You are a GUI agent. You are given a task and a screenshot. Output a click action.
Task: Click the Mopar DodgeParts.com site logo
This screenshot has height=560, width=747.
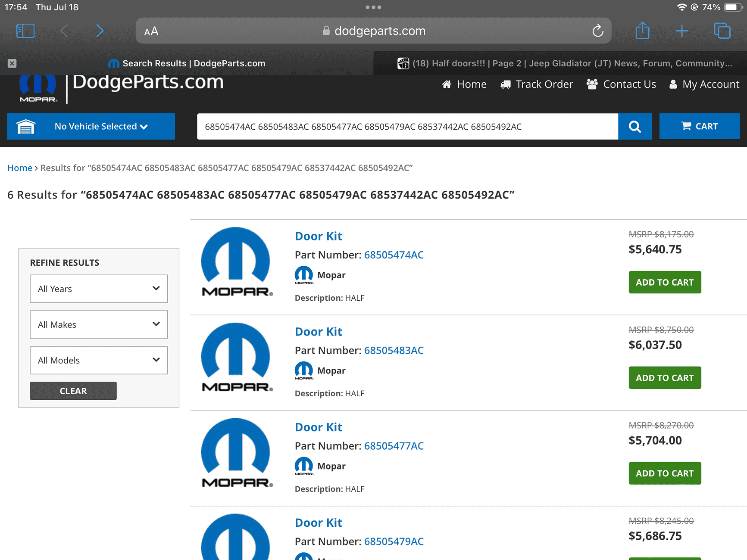(x=121, y=89)
